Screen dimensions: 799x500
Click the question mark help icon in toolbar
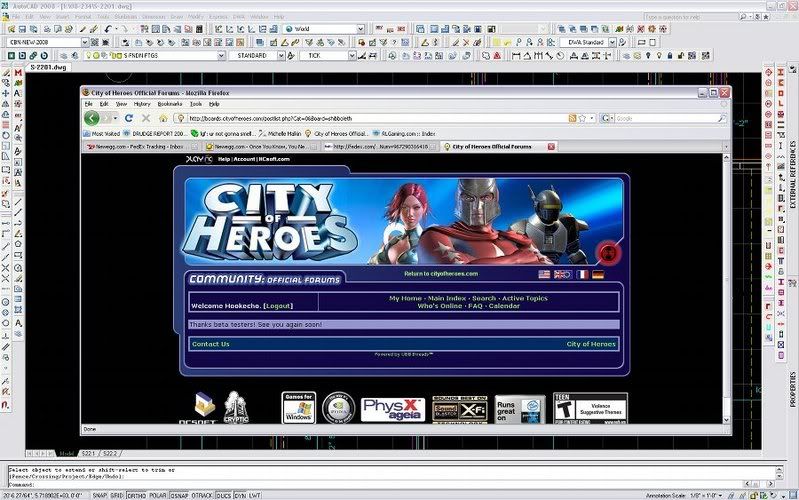[x=393, y=42]
